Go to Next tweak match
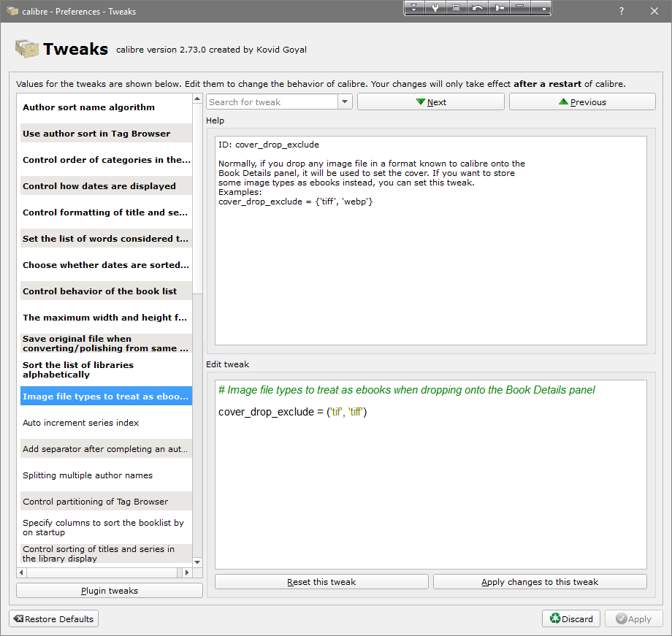 pos(431,102)
